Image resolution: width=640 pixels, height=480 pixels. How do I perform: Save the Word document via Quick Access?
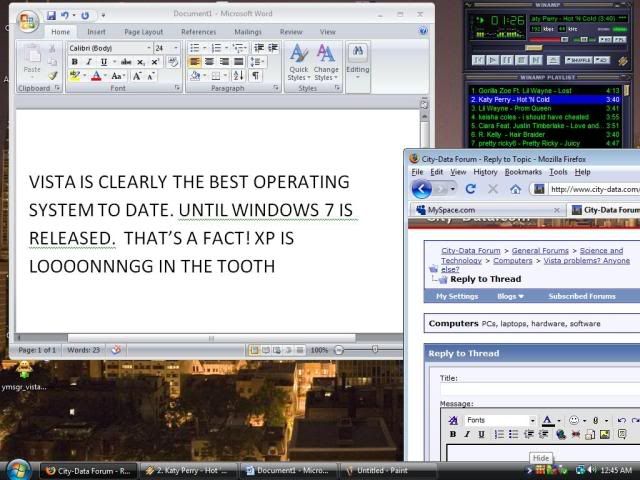[x=51, y=16]
